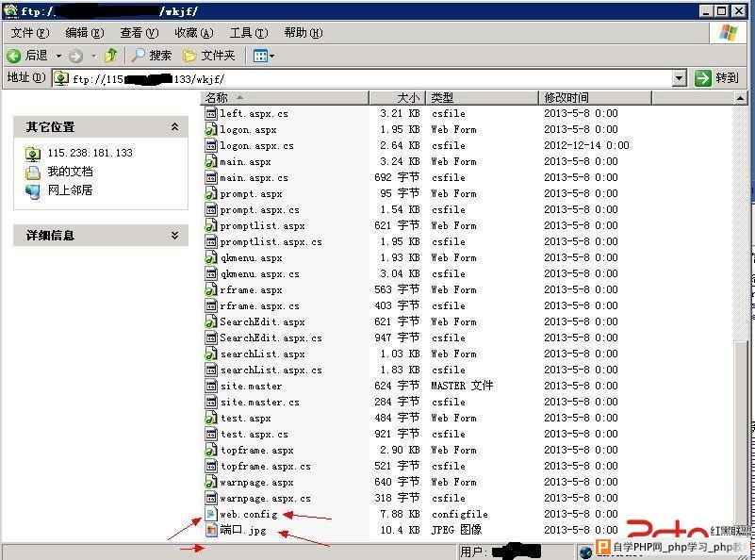Open the 工具(T) menu
Image resolution: width=755 pixels, height=560 pixels.
click(x=249, y=33)
